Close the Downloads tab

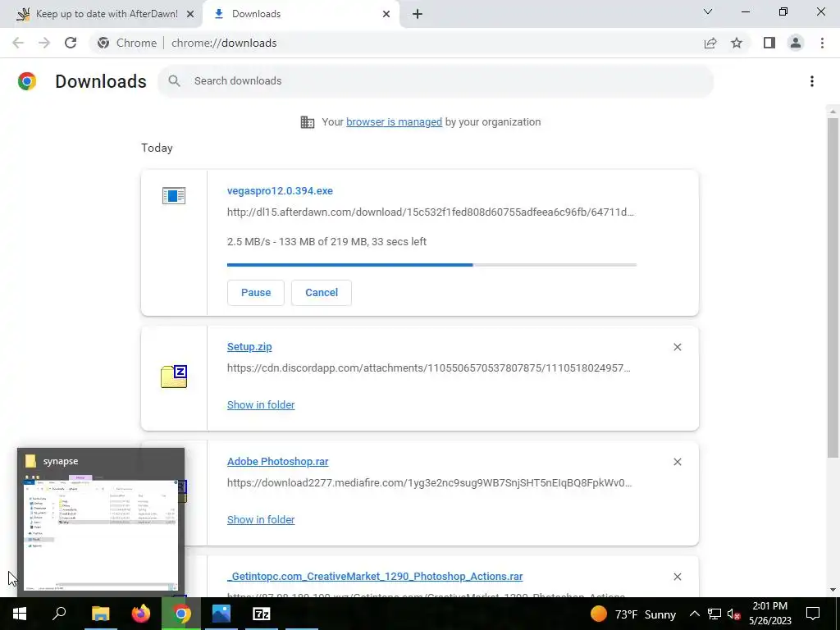point(386,14)
